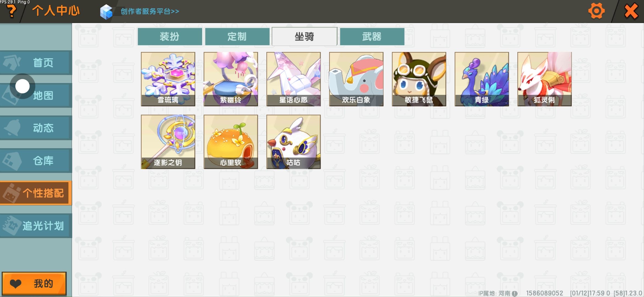Open the 创作者服务平台 link
The width and height of the screenshot is (644, 297).
[150, 12]
